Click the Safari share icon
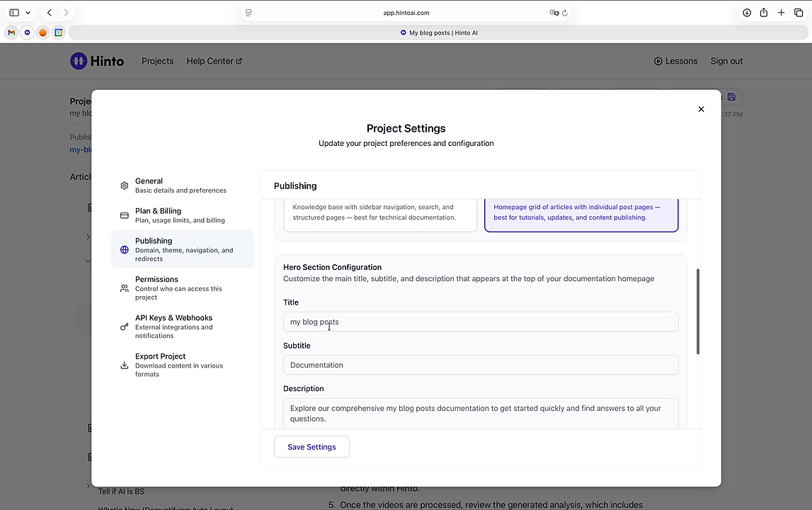This screenshot has width=812, height=510. [x=764, y=13]
